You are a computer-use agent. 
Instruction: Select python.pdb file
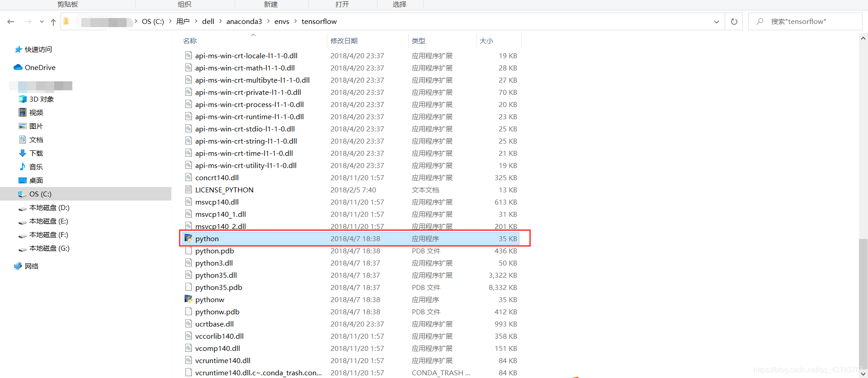tap(215, 251)
